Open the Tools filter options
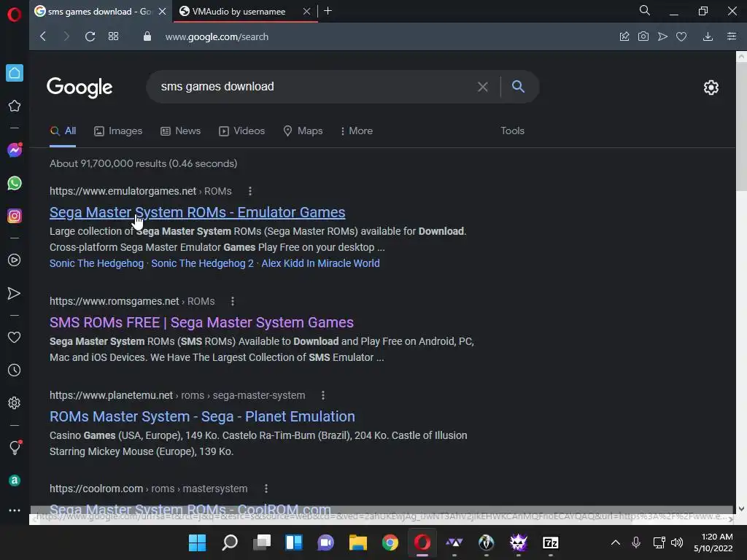The image size is (747, 560). click(512, 131)
